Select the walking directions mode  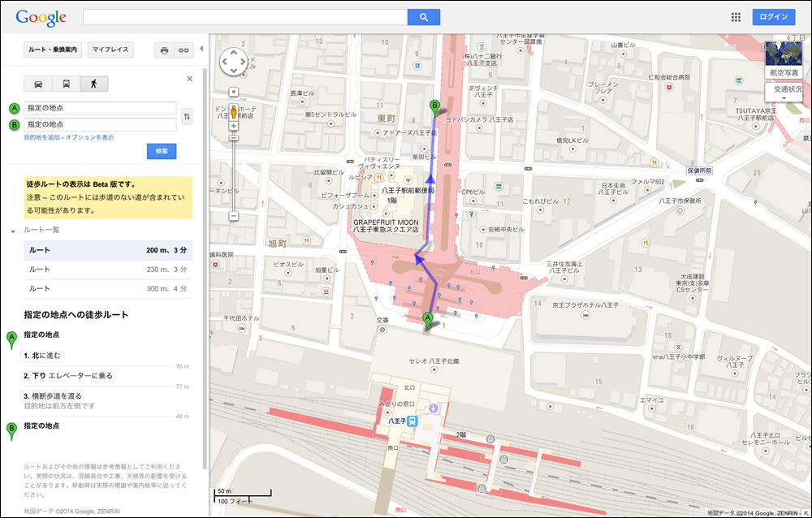click(x=93, y=84)
